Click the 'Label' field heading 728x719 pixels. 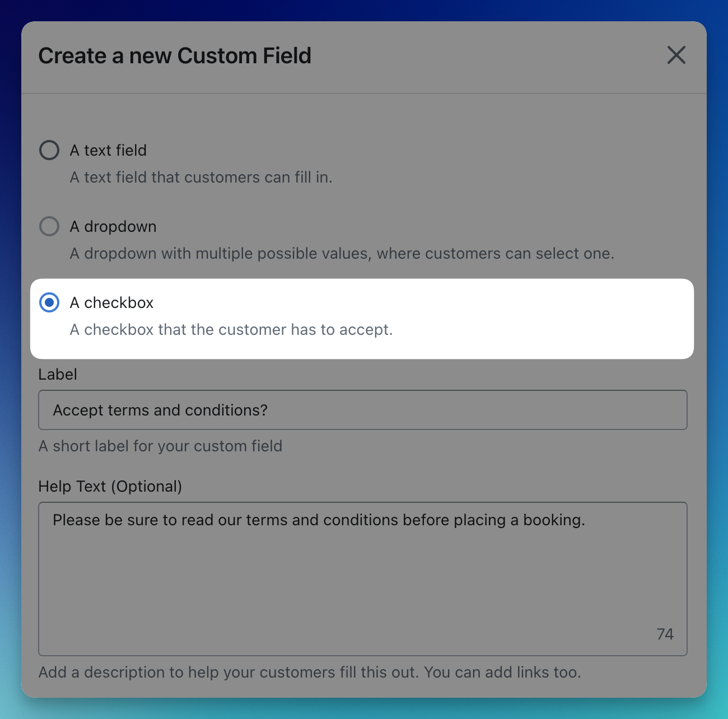[x=58, y=374]
